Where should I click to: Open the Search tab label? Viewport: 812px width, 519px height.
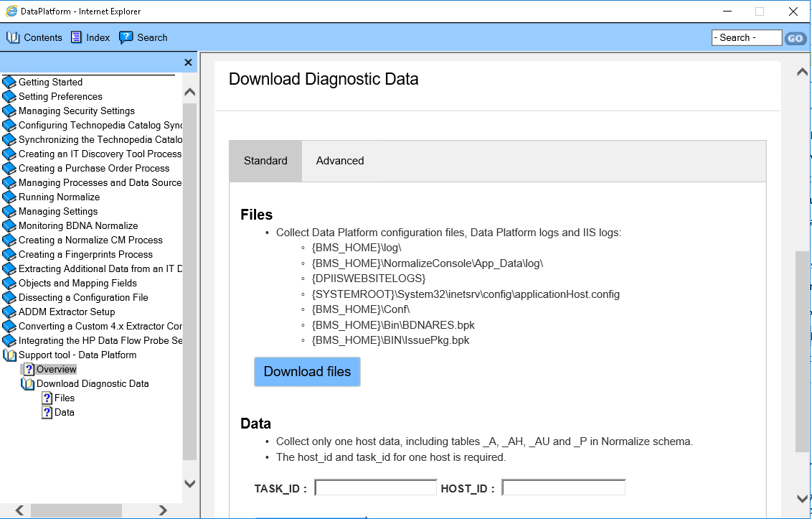pyautogui.click(x=152, y=37)
